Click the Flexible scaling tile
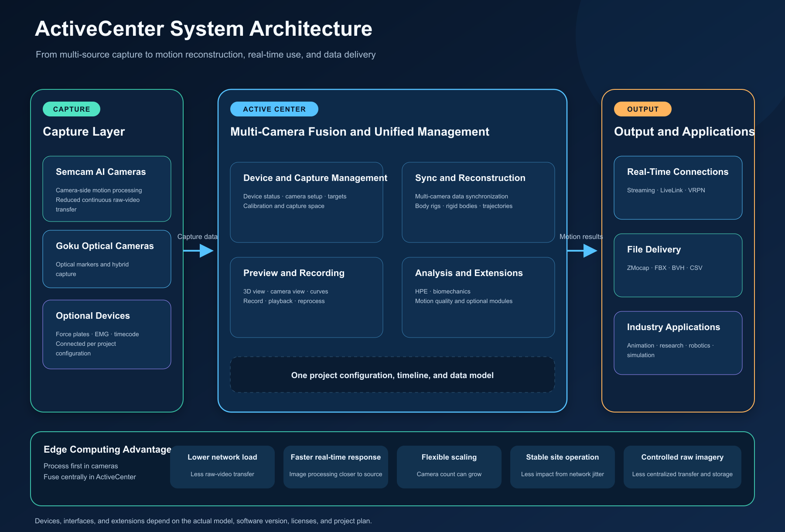785x532 pixels. pos(449,467)
